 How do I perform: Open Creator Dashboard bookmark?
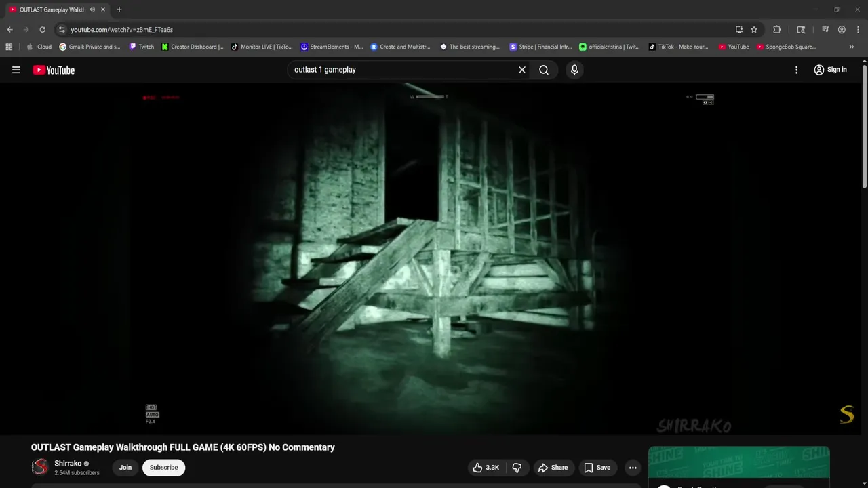click(x=193, y=47)
